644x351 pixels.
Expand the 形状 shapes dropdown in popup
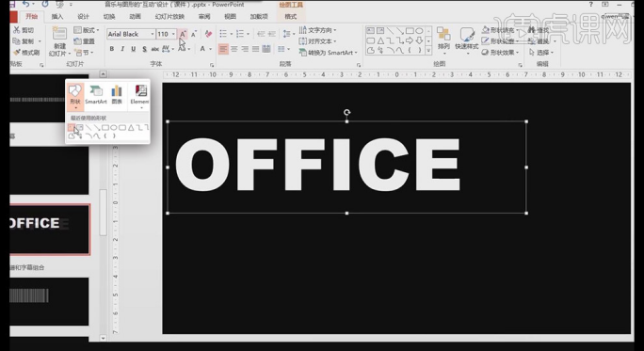[x=75, y=97]
